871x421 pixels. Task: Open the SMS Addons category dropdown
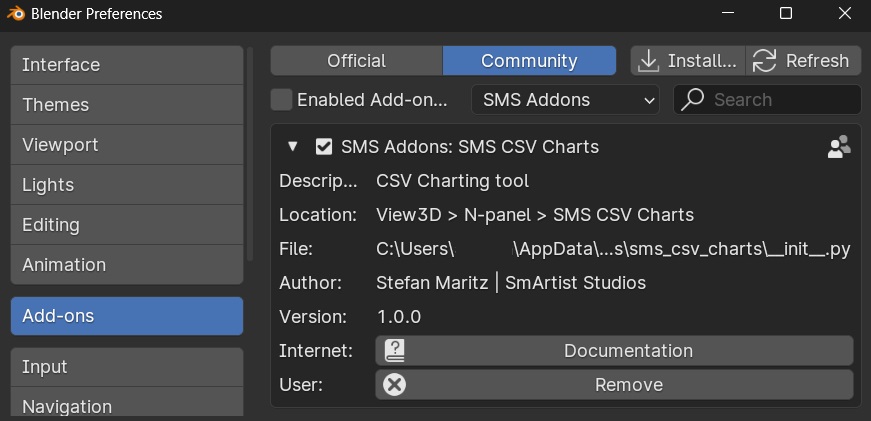565,100
